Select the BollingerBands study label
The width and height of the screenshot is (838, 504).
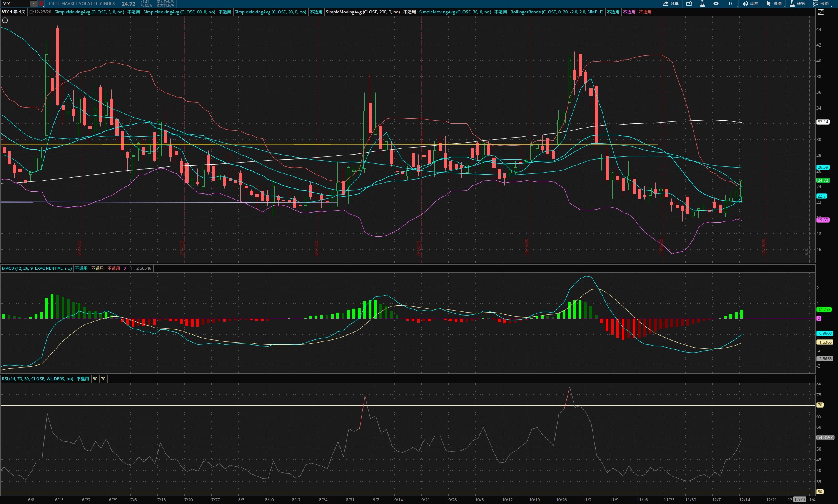[x=557, y=12]
